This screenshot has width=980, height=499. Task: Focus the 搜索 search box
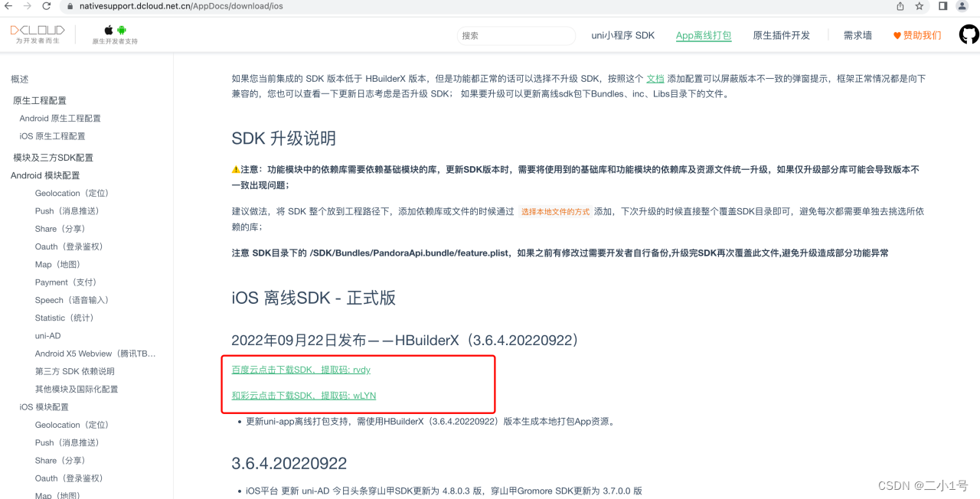(516, 35)
